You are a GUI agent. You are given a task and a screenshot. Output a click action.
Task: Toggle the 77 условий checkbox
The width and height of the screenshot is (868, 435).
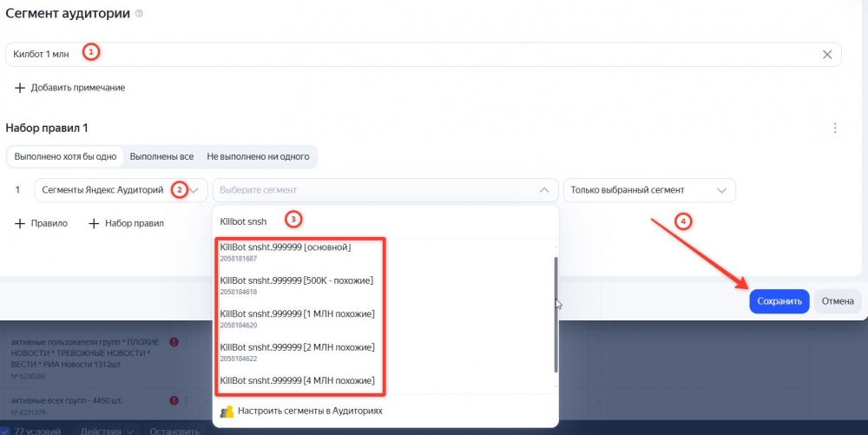tap(4, 432)
